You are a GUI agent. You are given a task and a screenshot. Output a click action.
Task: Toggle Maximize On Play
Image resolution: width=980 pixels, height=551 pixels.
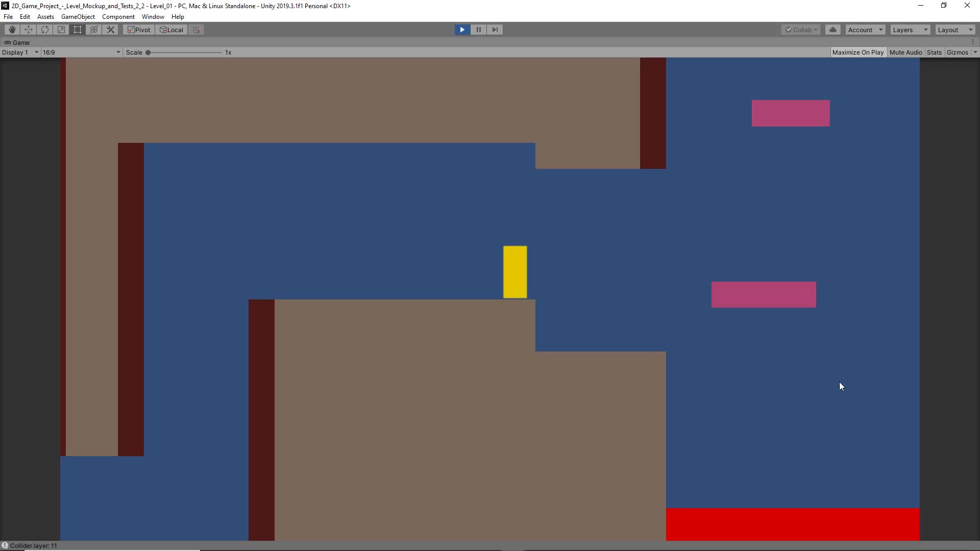click(857, 52)
